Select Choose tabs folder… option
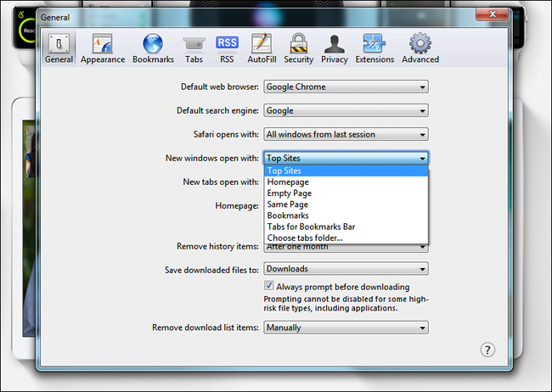Image resolution: width=552 pixels, height=392 pixels. 346,238
